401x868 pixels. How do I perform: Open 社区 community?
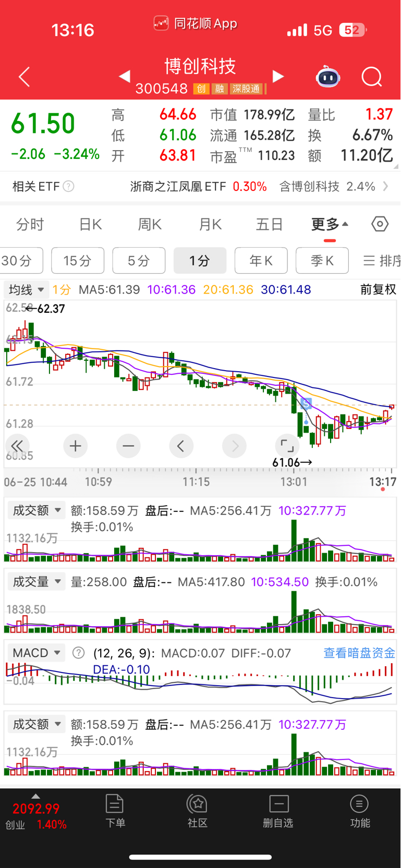click(198, 811)
